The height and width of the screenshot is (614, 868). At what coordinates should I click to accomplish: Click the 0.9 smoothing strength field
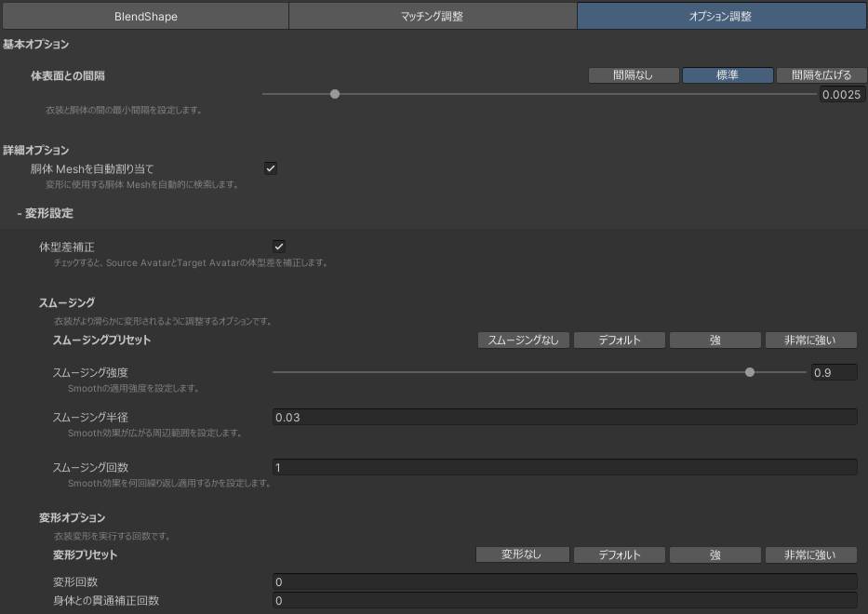835,373
